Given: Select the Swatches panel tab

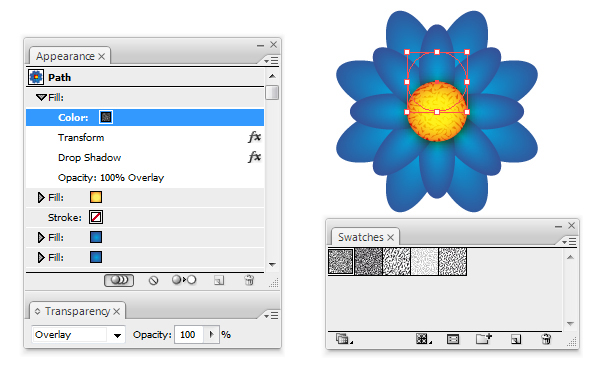Looking at the screenshot, I should [x=361, y=237].
